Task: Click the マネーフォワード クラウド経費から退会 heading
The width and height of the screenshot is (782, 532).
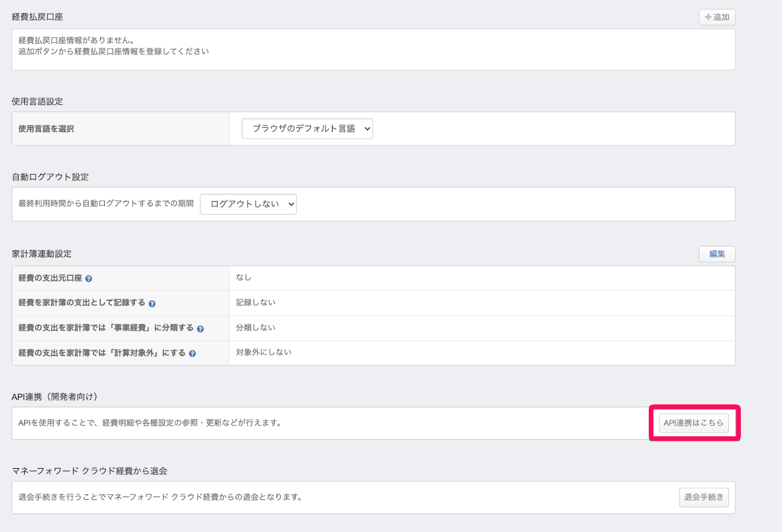Action: tap(90, 471)
